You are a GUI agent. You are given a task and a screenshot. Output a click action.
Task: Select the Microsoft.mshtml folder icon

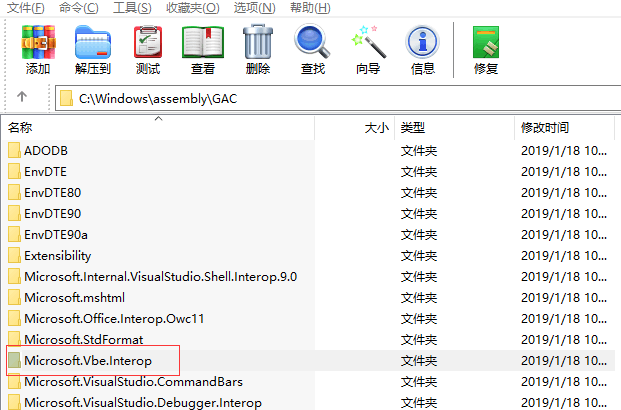click(x=14, y=297)
